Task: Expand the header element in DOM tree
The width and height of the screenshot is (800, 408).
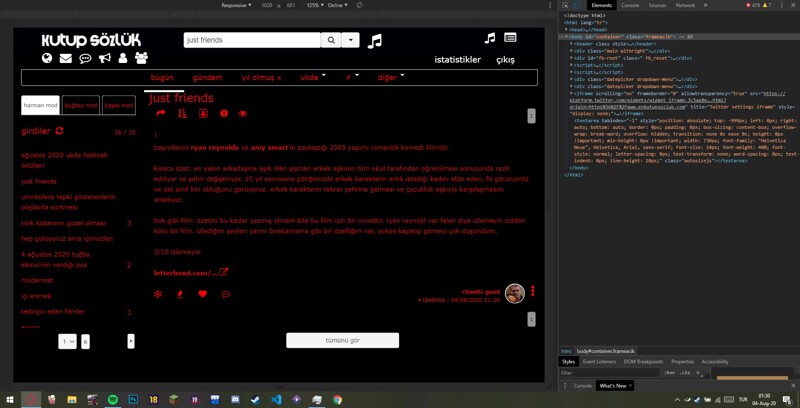Action: point(572,44)
